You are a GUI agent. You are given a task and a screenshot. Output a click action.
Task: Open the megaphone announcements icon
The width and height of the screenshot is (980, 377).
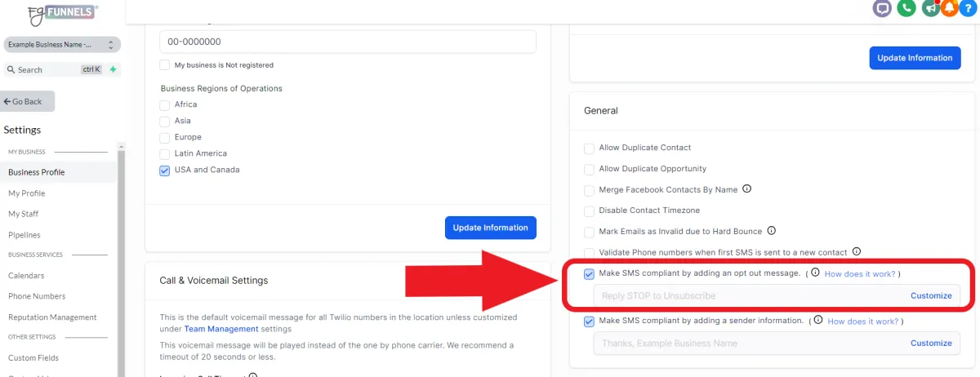(x=930, y=8)
